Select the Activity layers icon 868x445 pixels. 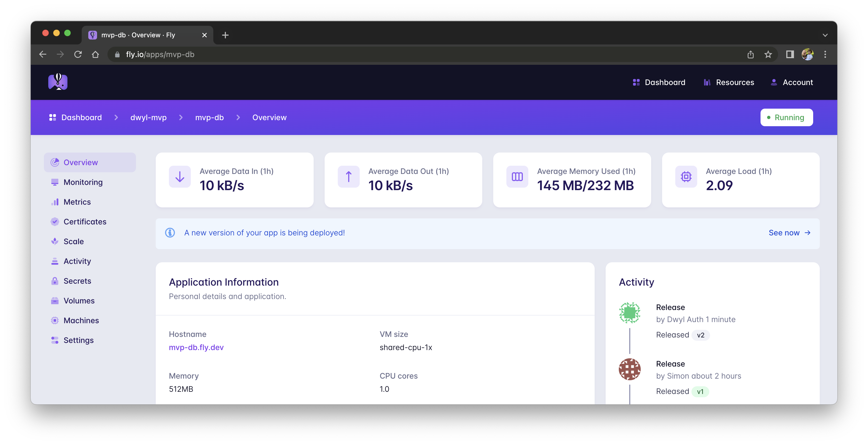55,261
